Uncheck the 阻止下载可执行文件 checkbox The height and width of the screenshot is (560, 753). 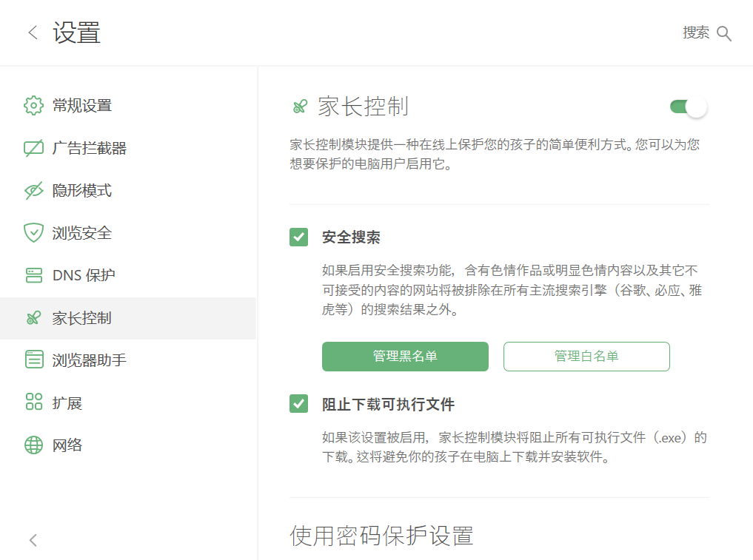pos(298,404)
